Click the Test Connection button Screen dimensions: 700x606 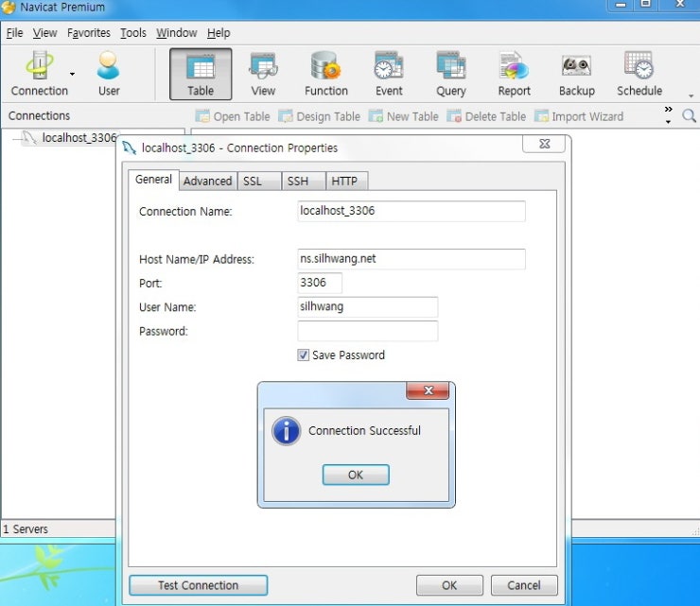coord(199,585)
